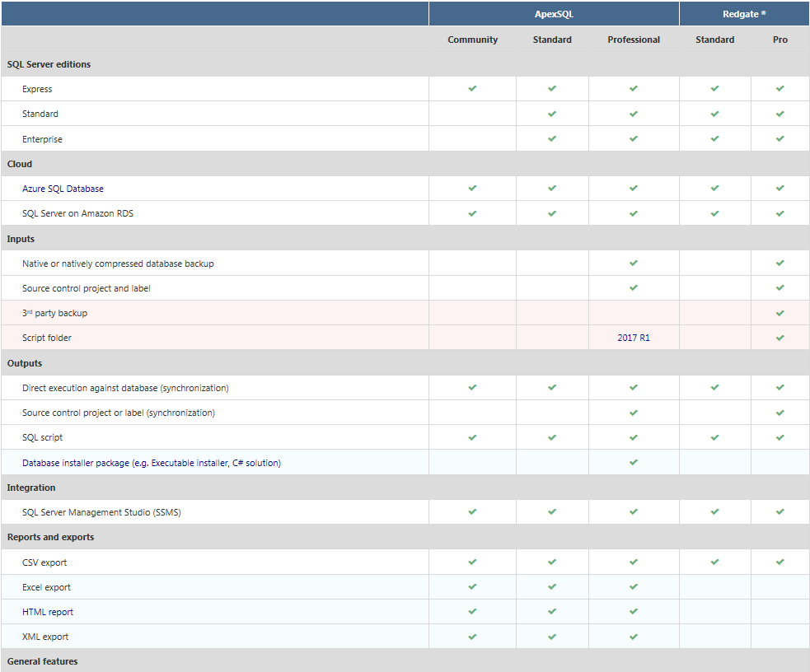Click the SQL Server editions section heading
This screenshot has width=810, height=672.
tap(49, 64)
